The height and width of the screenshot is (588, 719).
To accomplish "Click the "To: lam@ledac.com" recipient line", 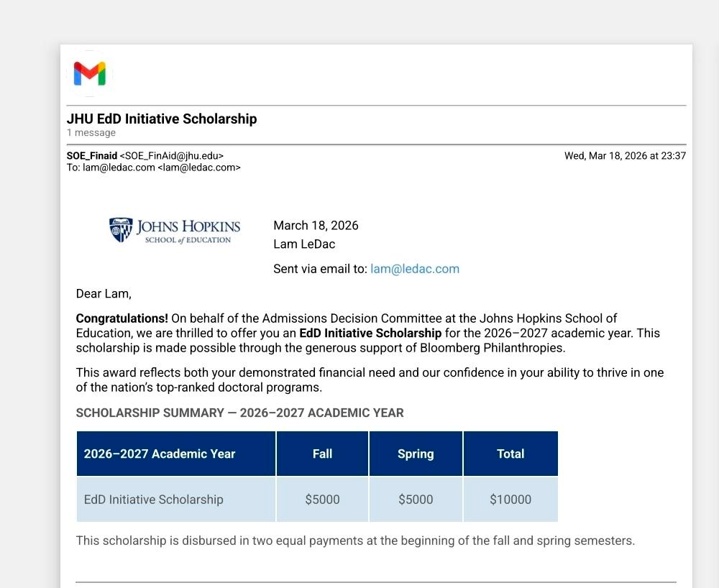I will 153,167.
